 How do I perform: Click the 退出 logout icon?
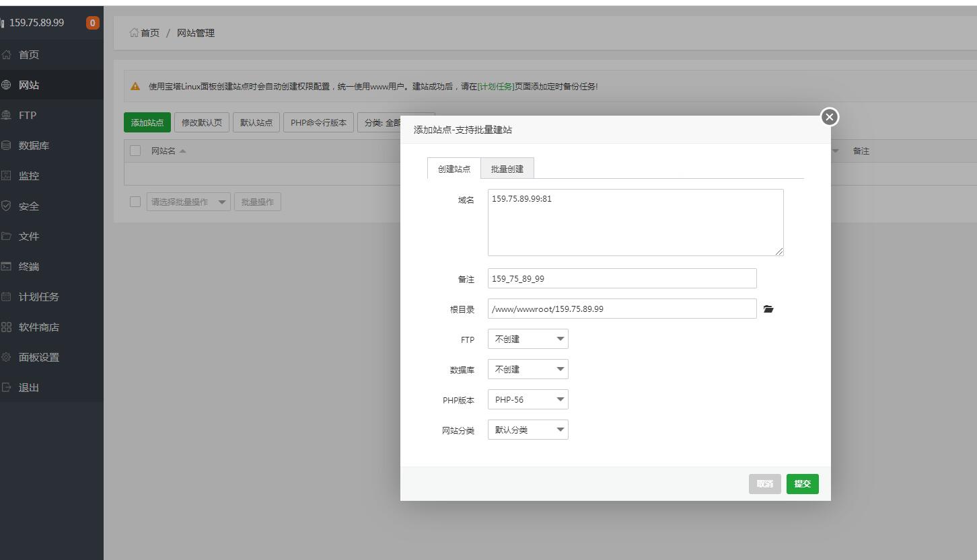[7, 388]
